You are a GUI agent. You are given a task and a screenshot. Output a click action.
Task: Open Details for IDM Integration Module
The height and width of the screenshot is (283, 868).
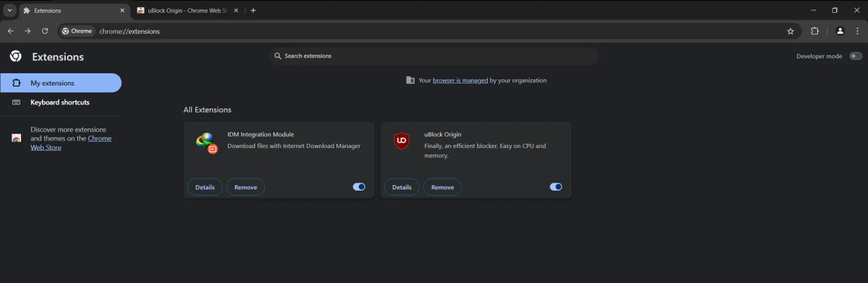[x=205, y=187]
